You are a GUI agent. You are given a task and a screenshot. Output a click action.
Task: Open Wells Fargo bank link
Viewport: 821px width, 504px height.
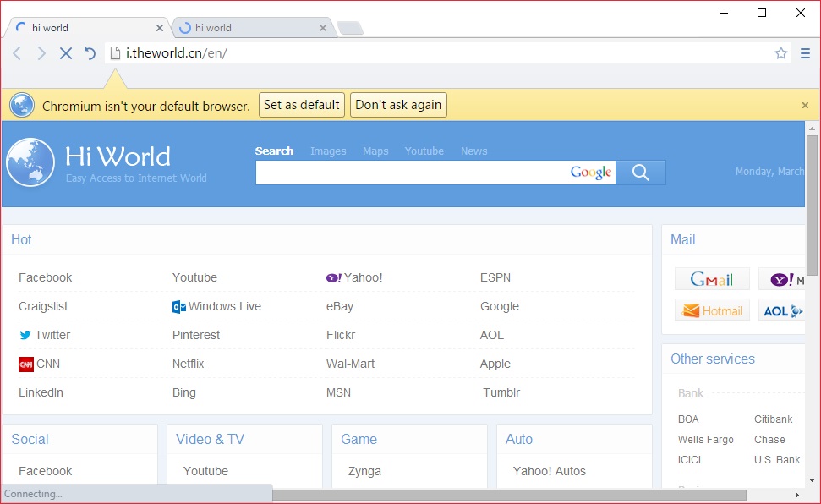point(706,440)
